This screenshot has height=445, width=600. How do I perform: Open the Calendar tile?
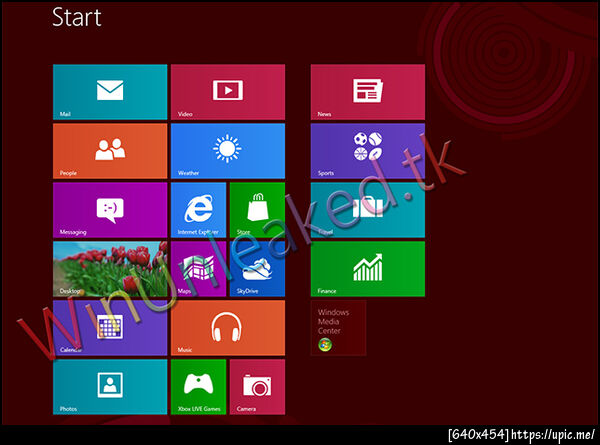tap(110, 328)
